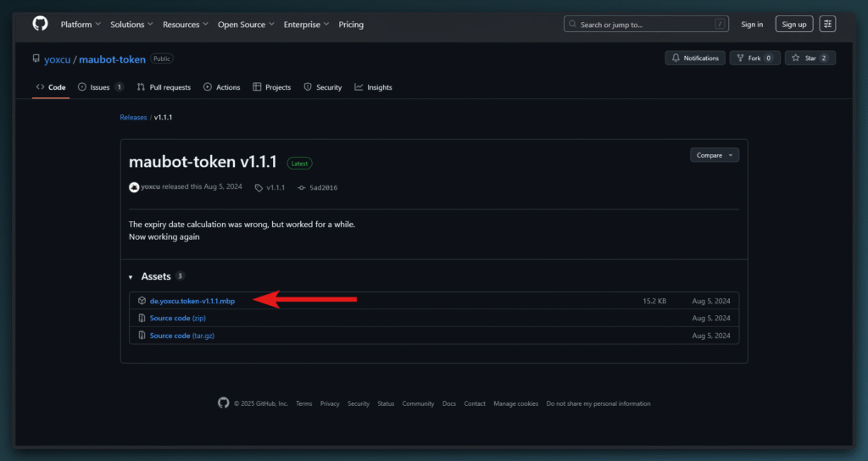The width and height of the screenshot is (868, 461).
Task: Focus the Search or jump to field
Action: [x=646, y=25]
